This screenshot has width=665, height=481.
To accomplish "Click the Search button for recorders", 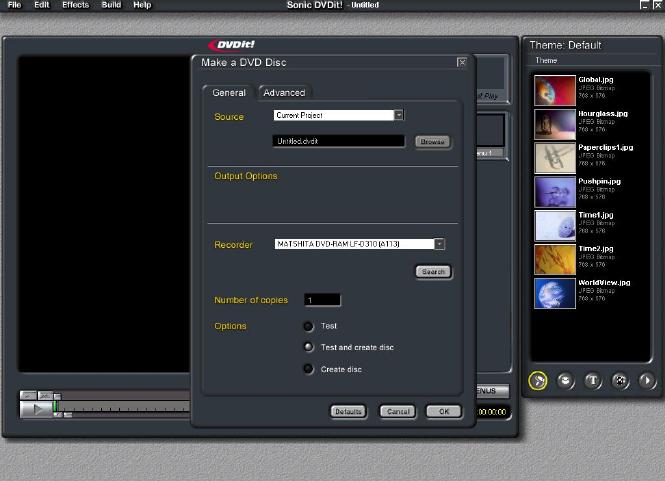I will pyautogui.click(x=433, y=271).
